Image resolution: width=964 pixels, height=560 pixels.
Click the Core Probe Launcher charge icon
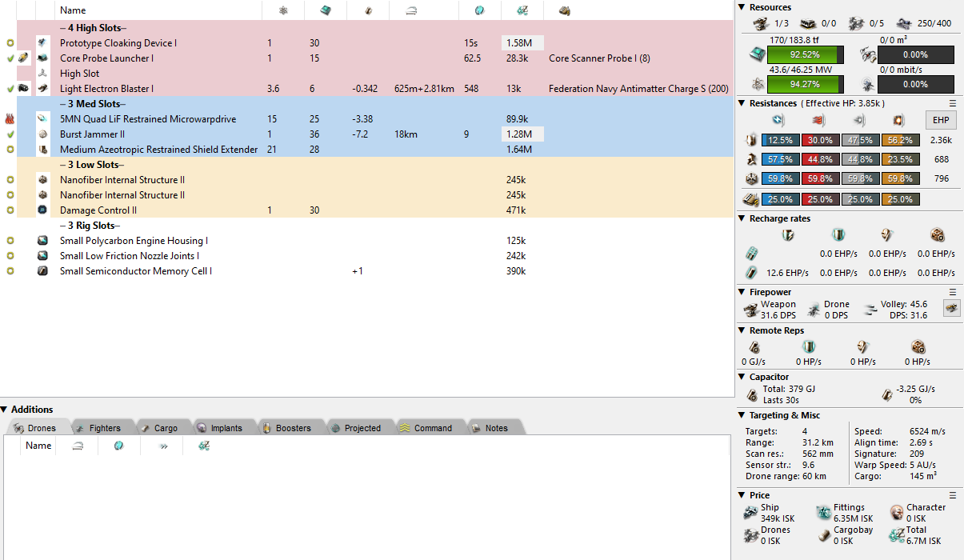pyautogui.click(x=24, y=58)
